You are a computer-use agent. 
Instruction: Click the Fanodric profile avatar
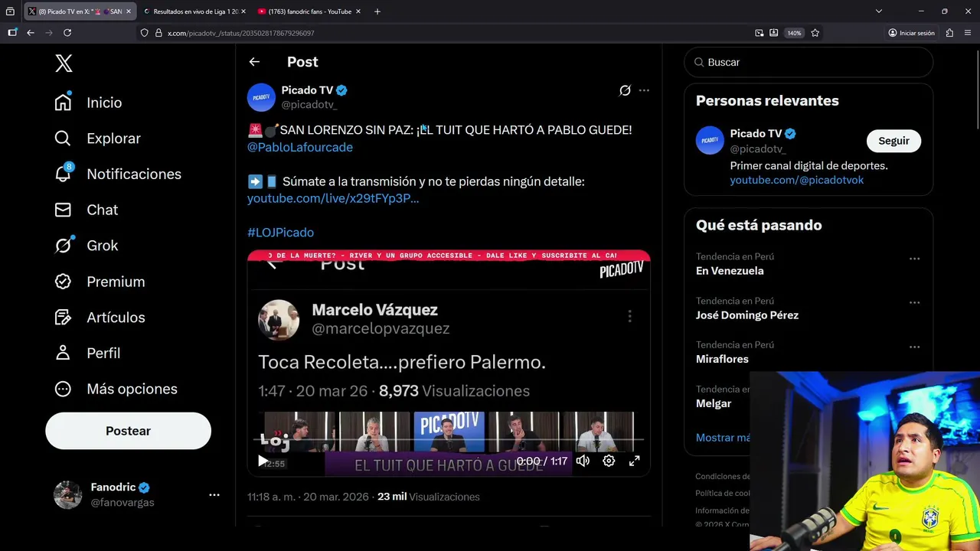coord(67,495)
